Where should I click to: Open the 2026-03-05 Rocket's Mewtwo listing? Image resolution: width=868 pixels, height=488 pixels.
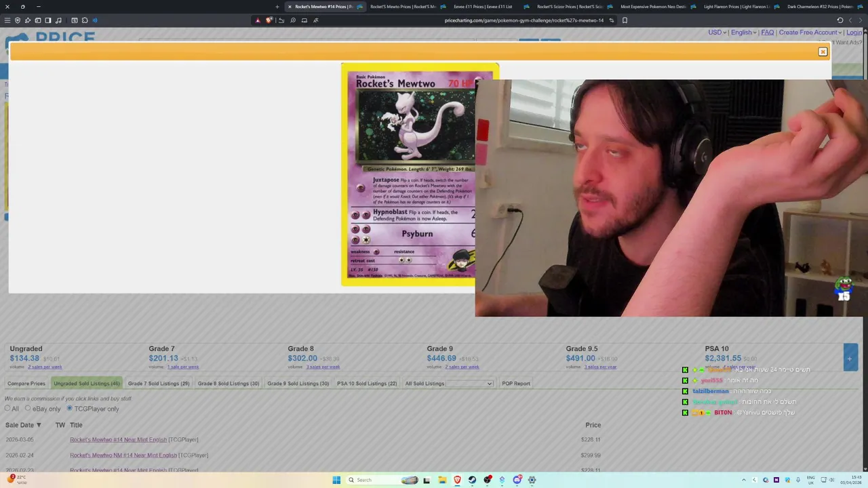pyautogui.click(x=118, y=440)
